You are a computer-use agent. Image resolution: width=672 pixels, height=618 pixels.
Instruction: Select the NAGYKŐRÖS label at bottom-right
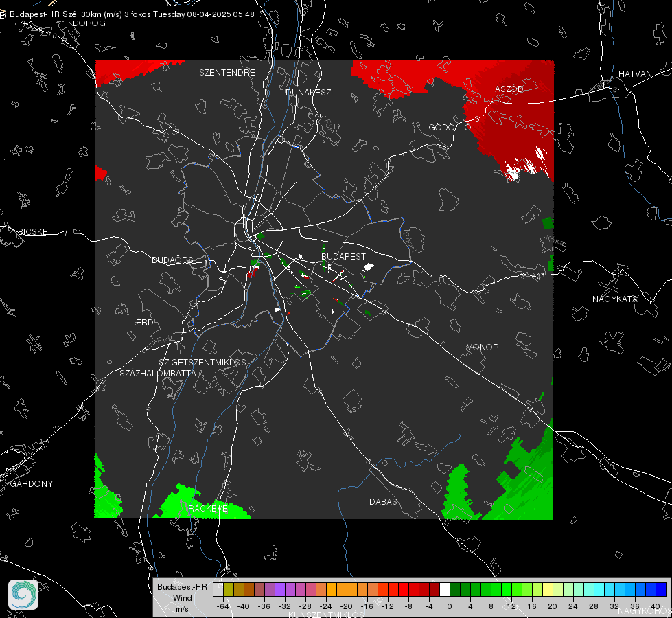644,610
